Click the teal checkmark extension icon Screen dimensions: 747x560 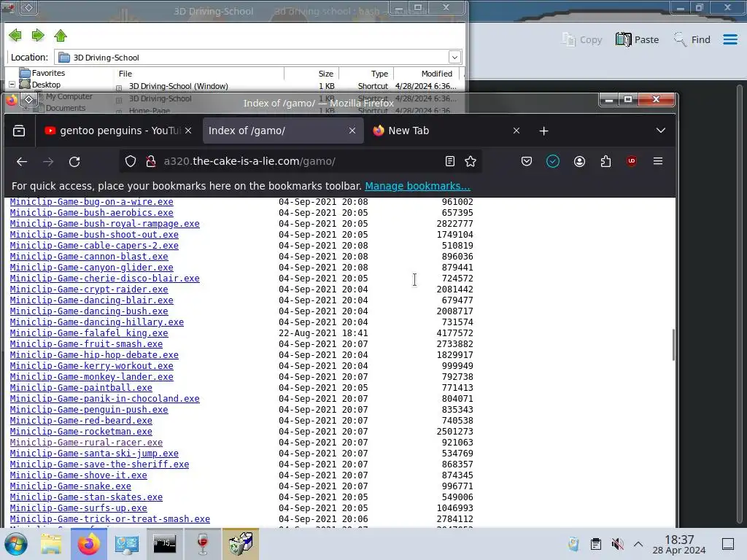click(x=553, y=161)
